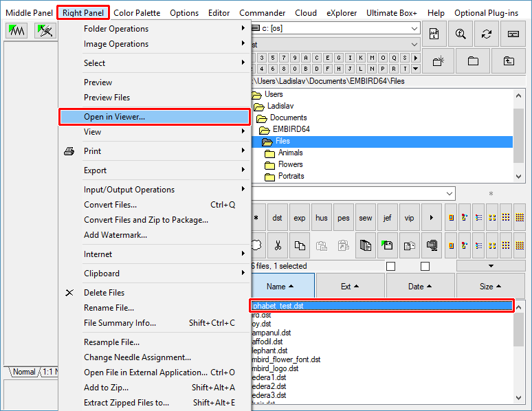The height and width of the screenshot is (411, 532).
Task: Filter files by vip format button
Action: (x=409, y=218)
